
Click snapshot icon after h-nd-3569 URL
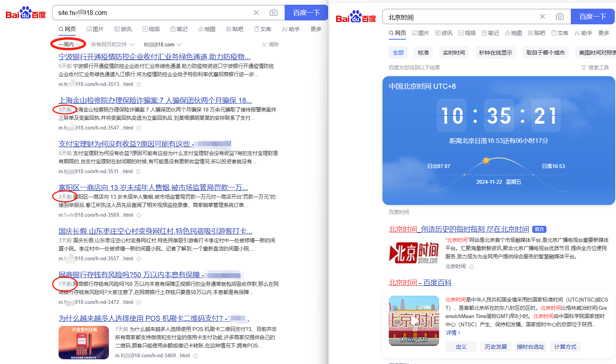click(139, 215)
